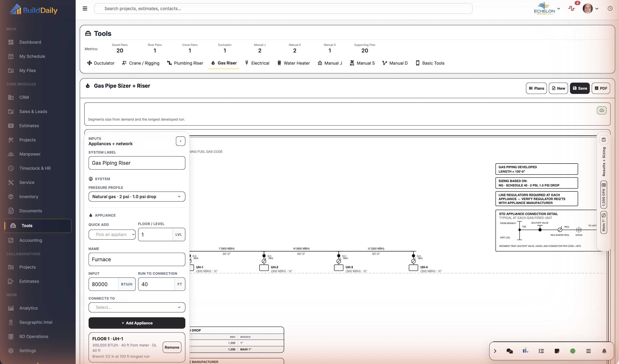Screen dimensions: 619x364
Task: Open Accounting module
Action: (x=38, y=241)
